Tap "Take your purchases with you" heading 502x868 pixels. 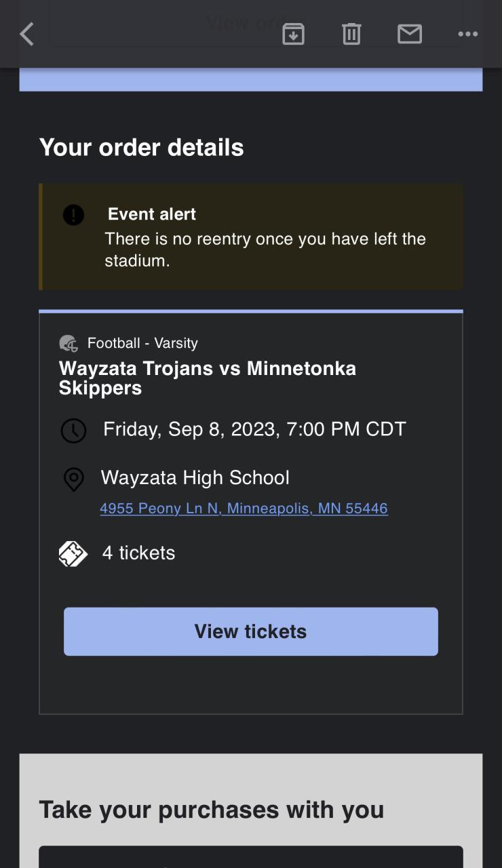click(x=211, y=810)
